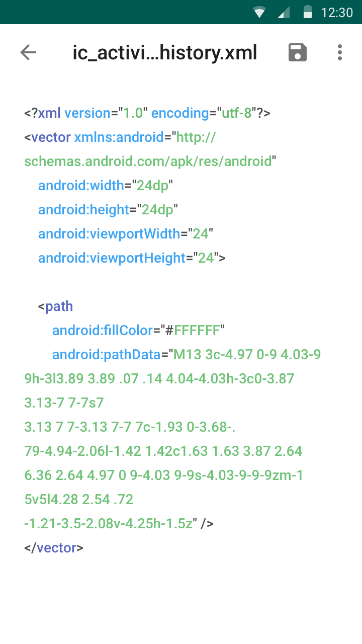This screenshot has width=362, height=644.
Task: Place cursor on android:width attribute
Action: tap(81, 186)
